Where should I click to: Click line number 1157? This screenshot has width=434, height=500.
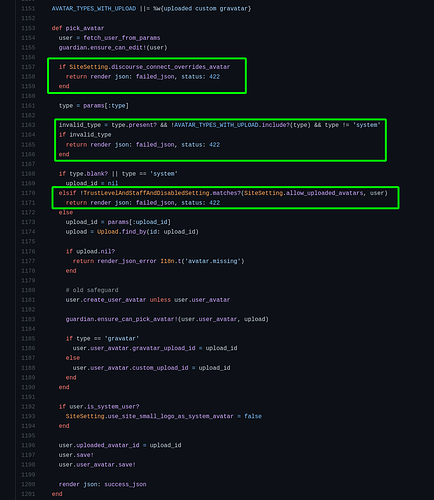[x=28, y=67]
